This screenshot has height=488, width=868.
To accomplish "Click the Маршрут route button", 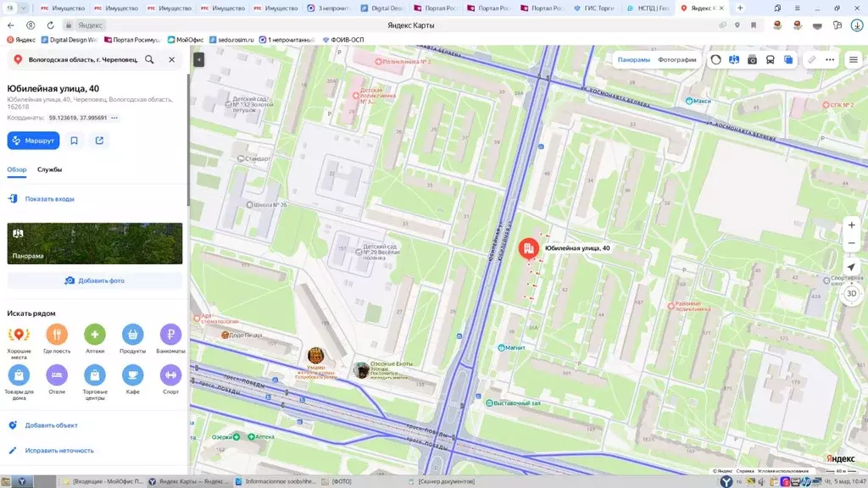I will (x=33, y=141).
